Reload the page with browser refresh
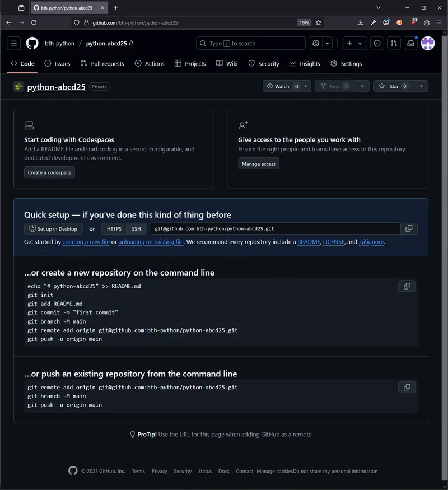448x490 pixels. click(x=34, y=22)
